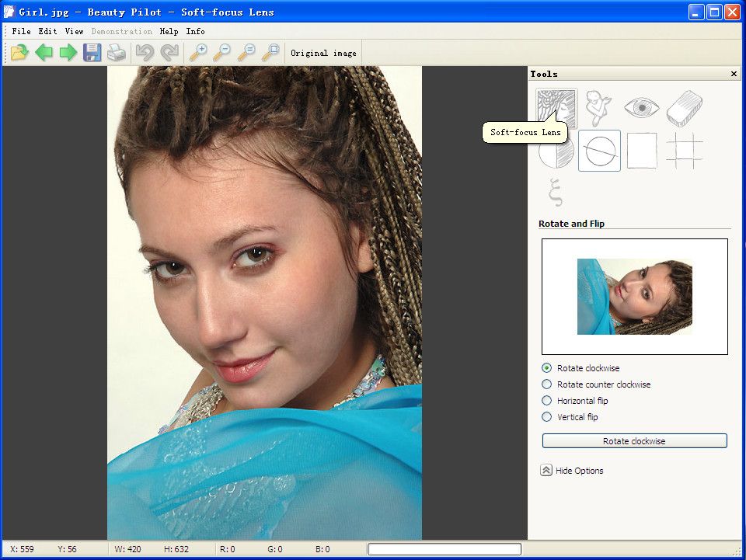This screenshot has height=560, width=746.
Task: Save image with the floppy disk icon
Action: click(92, 53)
